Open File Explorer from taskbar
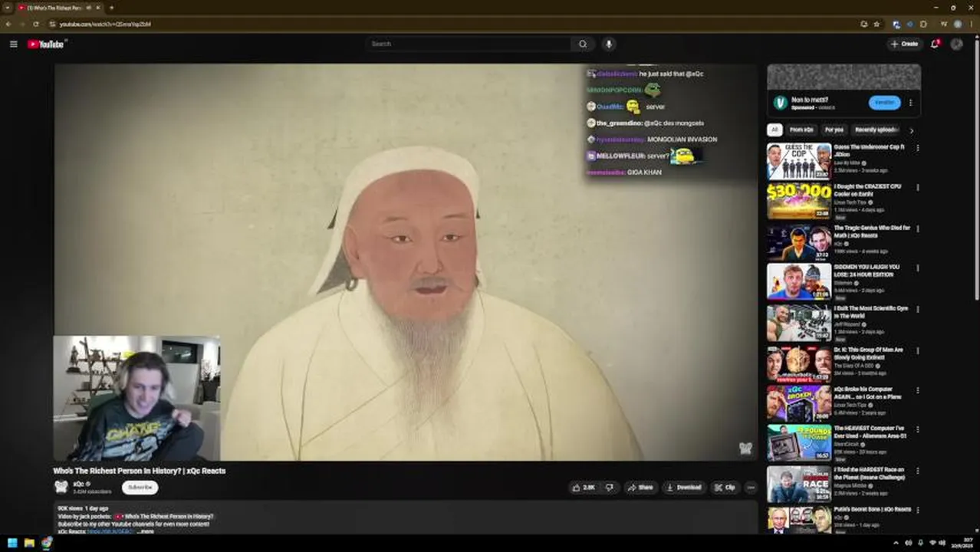The height and width of the screenshot is (552, 980). tap(29, 543)
